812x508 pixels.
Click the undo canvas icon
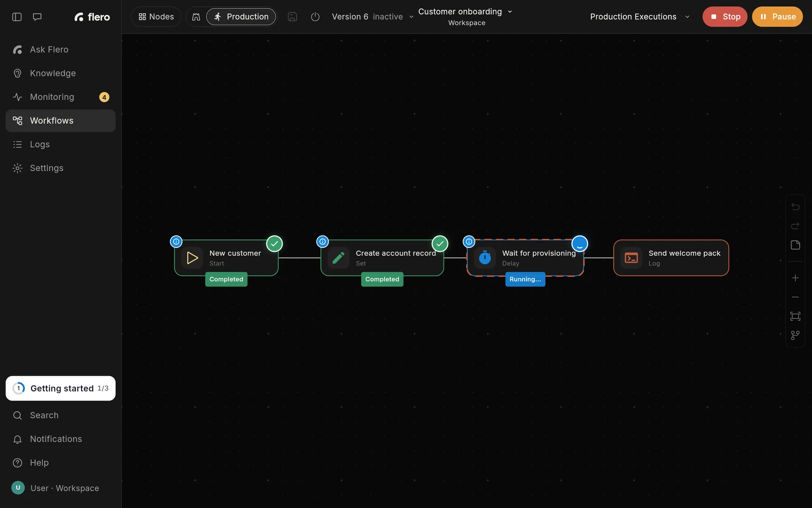click(795, 206)
